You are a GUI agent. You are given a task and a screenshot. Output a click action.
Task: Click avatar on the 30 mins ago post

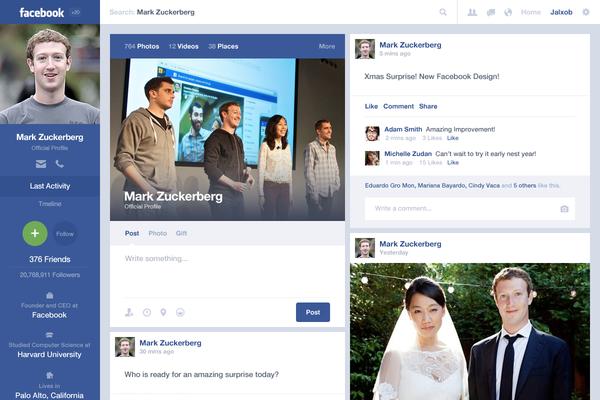(125, 347)
